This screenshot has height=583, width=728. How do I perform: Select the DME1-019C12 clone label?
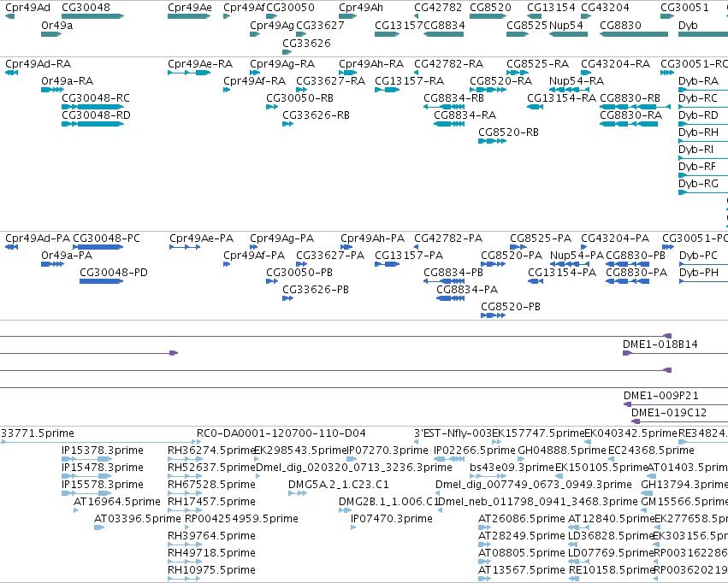[669, 413]
